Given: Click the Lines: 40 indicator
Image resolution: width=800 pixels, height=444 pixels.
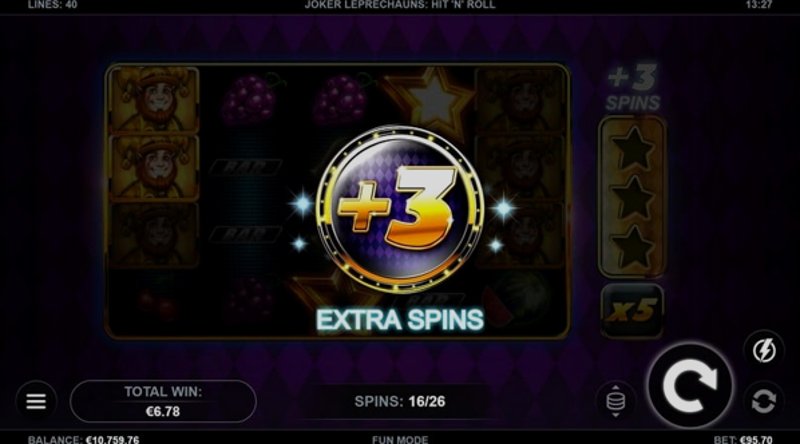Looking at the screenshot, I should (x=52, y=5).
